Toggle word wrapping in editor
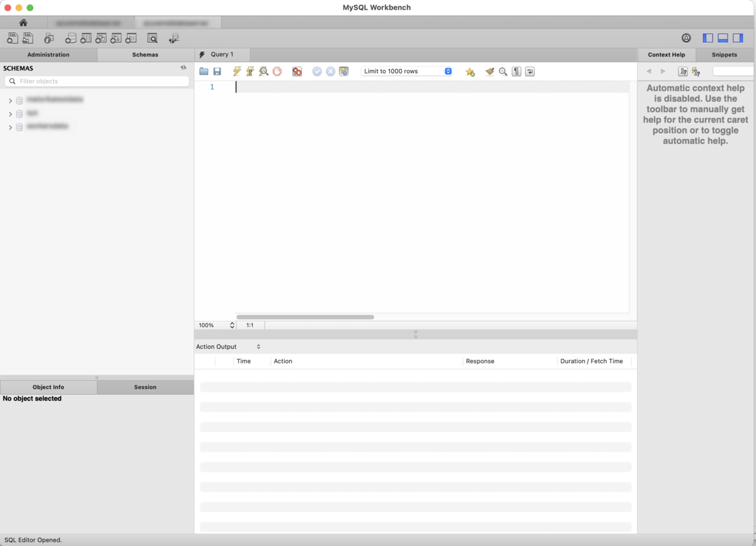 coord(530,72)
